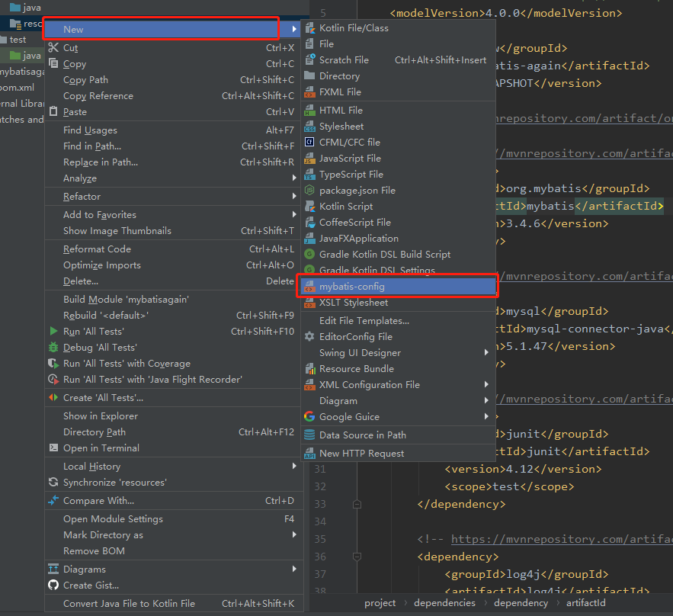Click the green Run 'All Tests' arrow icon
The height and width of the screenshot is (616, 673).
(x=53, y=331)
